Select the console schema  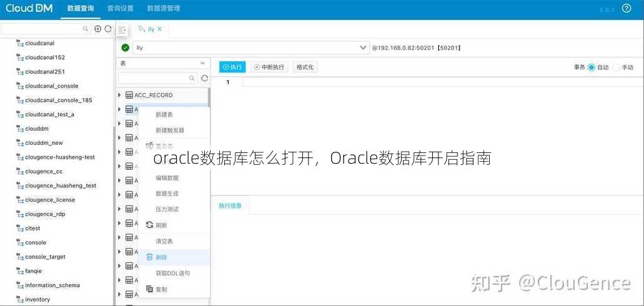[x=36, y=243]
